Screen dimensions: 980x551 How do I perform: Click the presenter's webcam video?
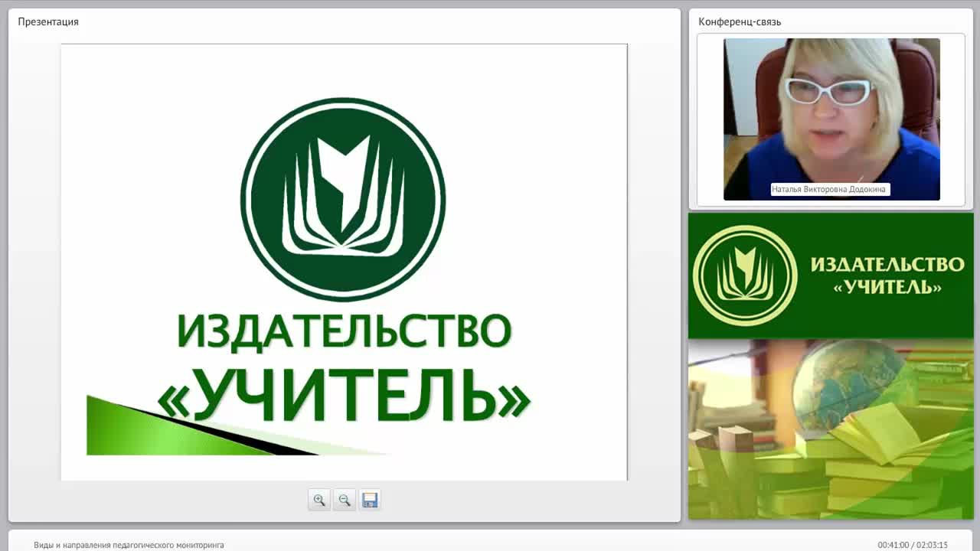[x=831, y=119]
